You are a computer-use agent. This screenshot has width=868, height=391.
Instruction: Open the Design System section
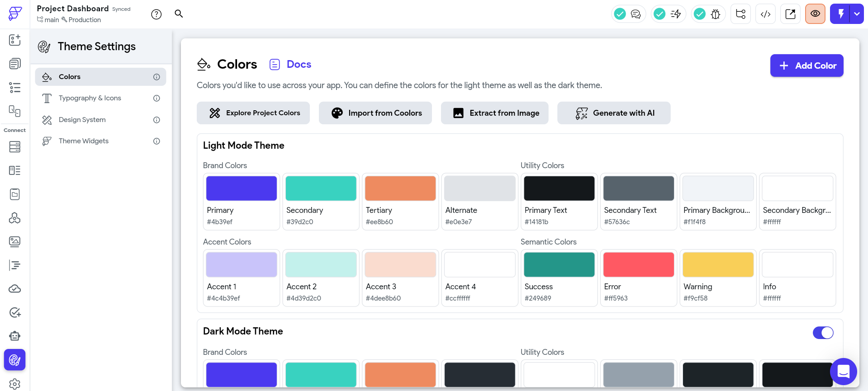click(82, 120)
